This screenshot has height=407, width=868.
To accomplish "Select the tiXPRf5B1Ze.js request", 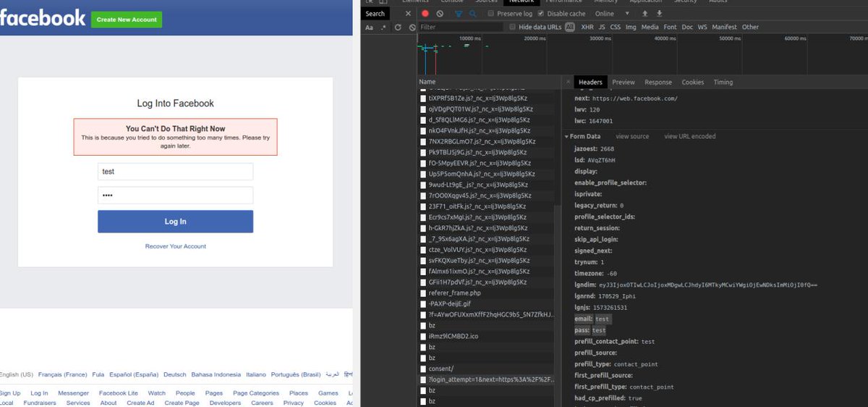I will pos(486,98).
